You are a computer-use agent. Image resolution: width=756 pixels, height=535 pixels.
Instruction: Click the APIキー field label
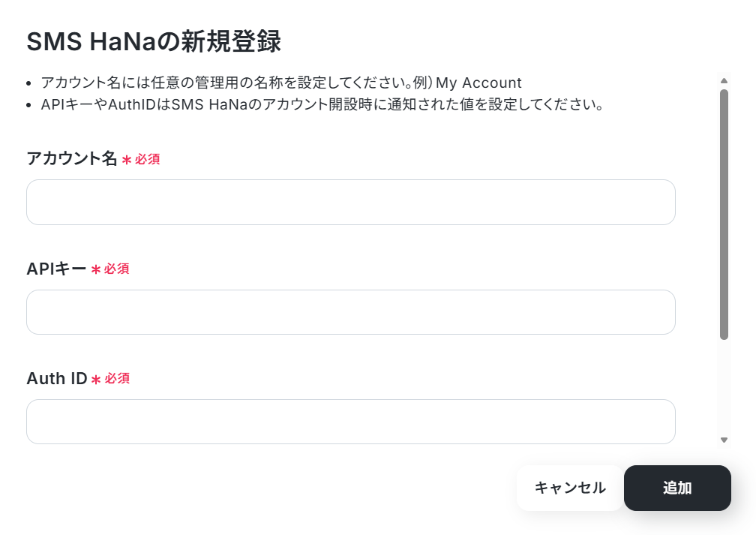56,269
